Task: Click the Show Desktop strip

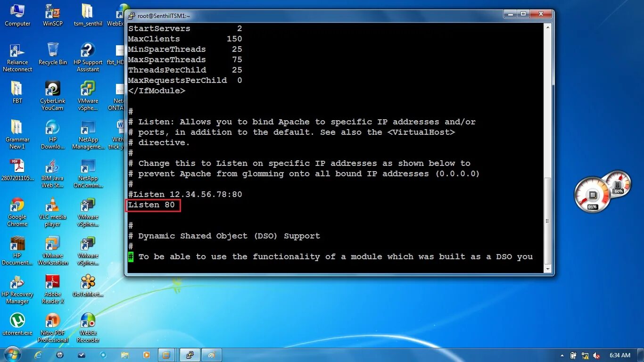Action: click(641, 355)
